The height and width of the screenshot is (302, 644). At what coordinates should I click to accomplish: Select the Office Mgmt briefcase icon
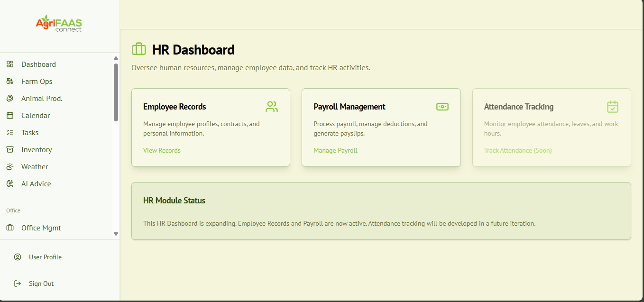click(x=10, y=228)
